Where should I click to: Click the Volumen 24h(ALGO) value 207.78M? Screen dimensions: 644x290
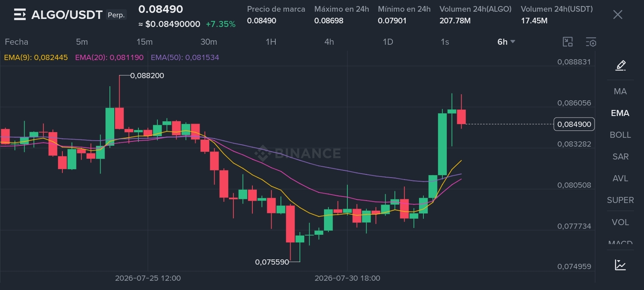coord(455,21)
